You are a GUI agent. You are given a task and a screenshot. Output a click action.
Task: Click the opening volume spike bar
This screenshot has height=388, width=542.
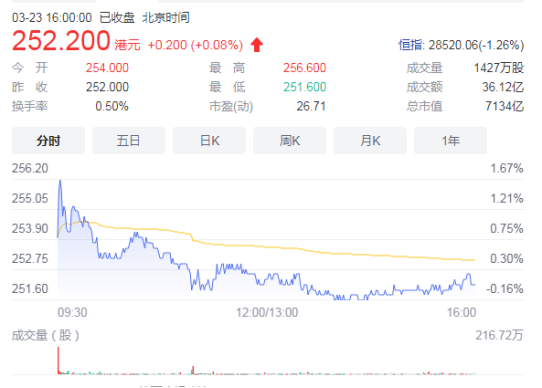58,360
